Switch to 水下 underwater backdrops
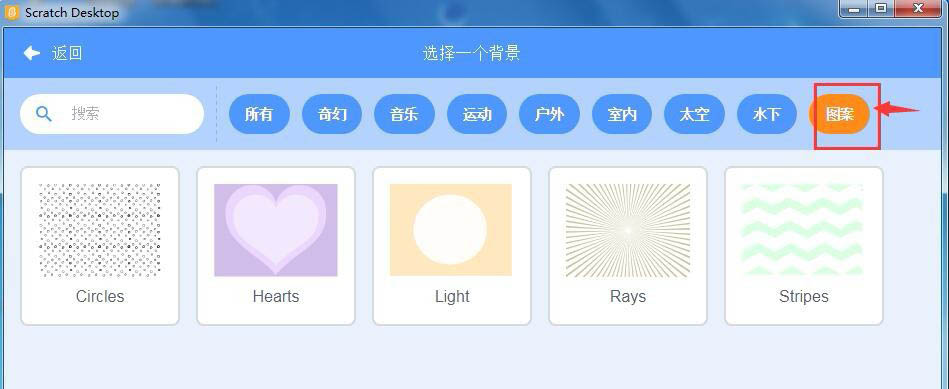Viewport: 949px width, 389px height. pyautogui.click(x=767, y=114)
